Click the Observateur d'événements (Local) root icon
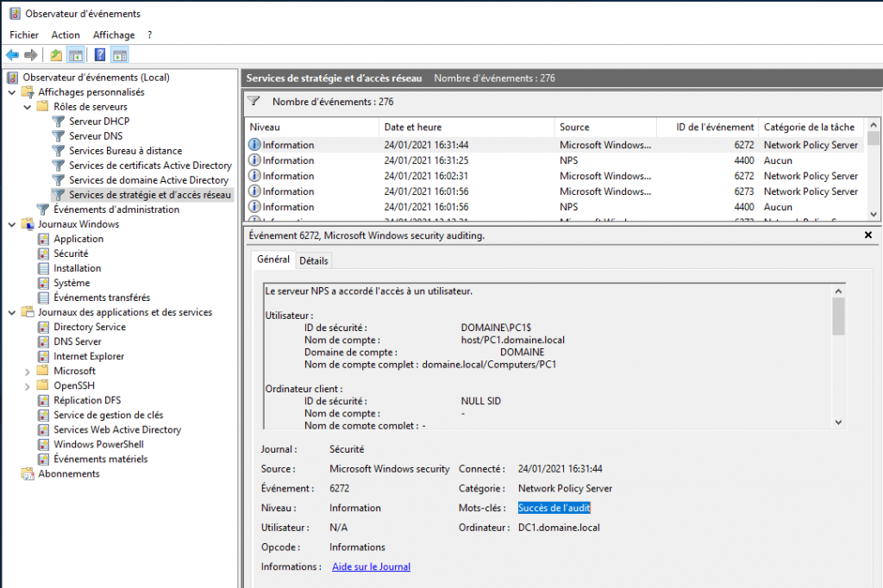Screen dimensions: 883x588 click(13, 77)
